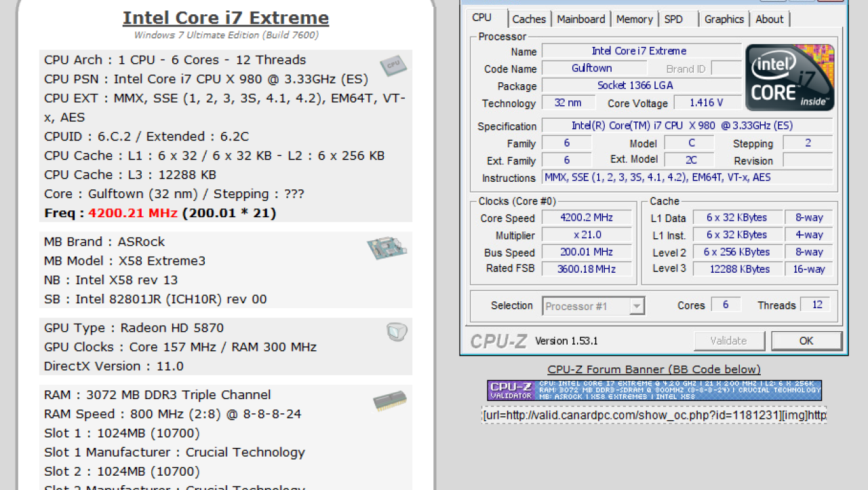Image resolution: width=868 pixels, height=490 pixels.
Task: Click the L1 Data value 6 x 32 KBytes
Action: pyautogui.click(x=737, y=218)
